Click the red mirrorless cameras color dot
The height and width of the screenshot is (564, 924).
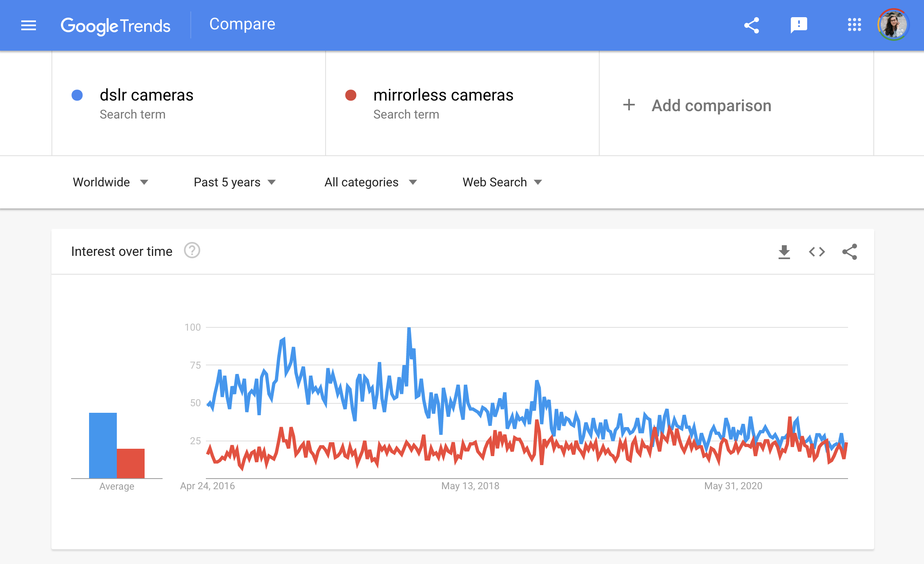pos(350,95)
